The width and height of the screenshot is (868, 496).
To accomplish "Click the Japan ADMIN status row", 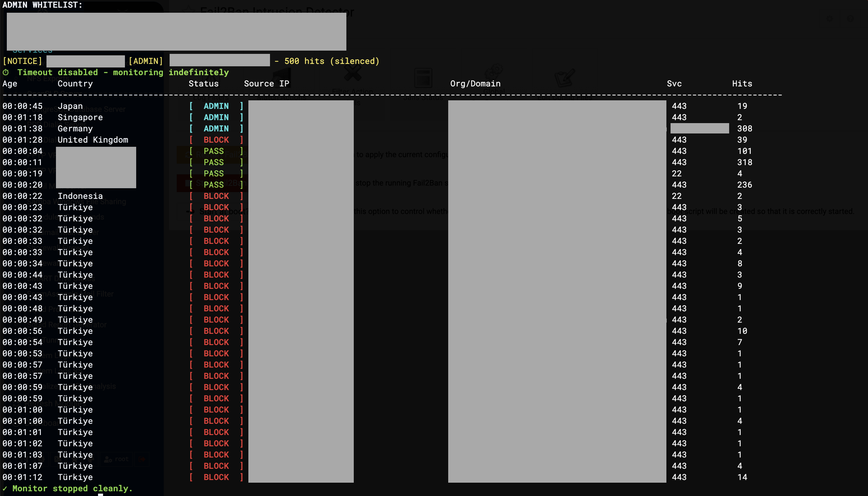I will pos(216,106).
